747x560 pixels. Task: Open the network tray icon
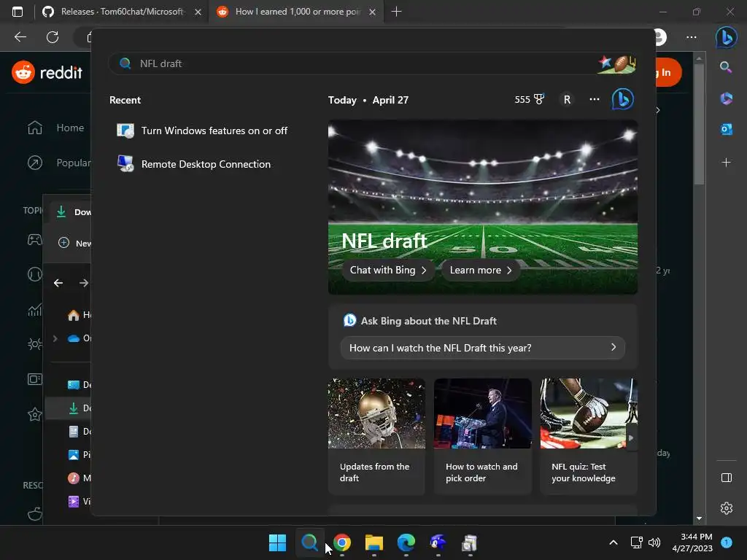[x=636, y=542]
